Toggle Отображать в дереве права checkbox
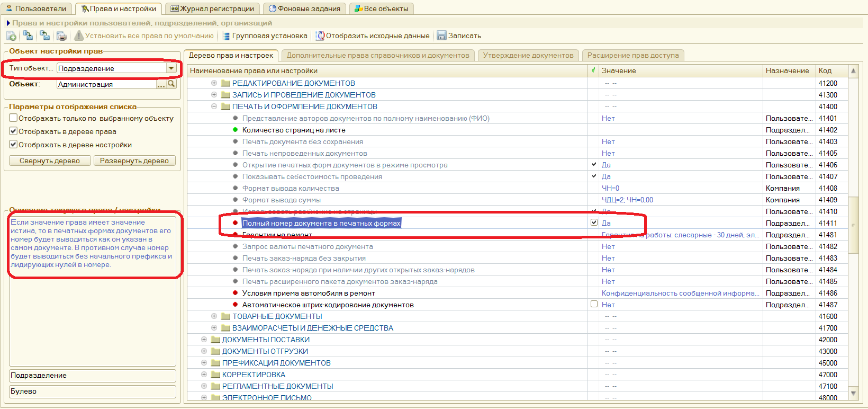868x409 pixels. (x=14, y=131)
